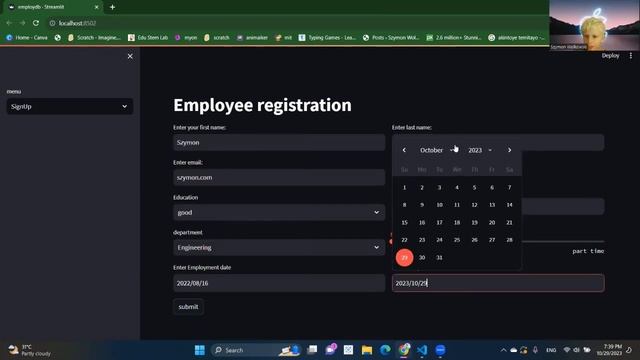This screenshot has height=360, width=640.
Task: Click the submit button
Action: [x=188, y=307]
